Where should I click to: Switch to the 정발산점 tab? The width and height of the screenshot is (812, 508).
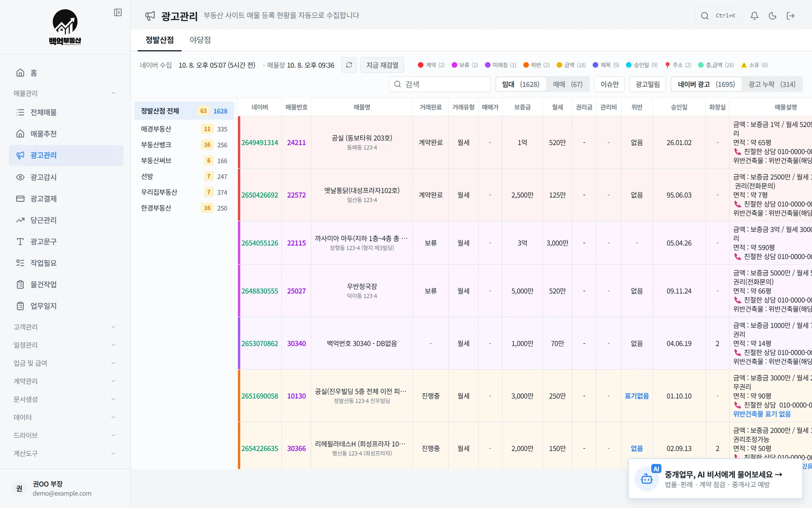pos(159,40)
